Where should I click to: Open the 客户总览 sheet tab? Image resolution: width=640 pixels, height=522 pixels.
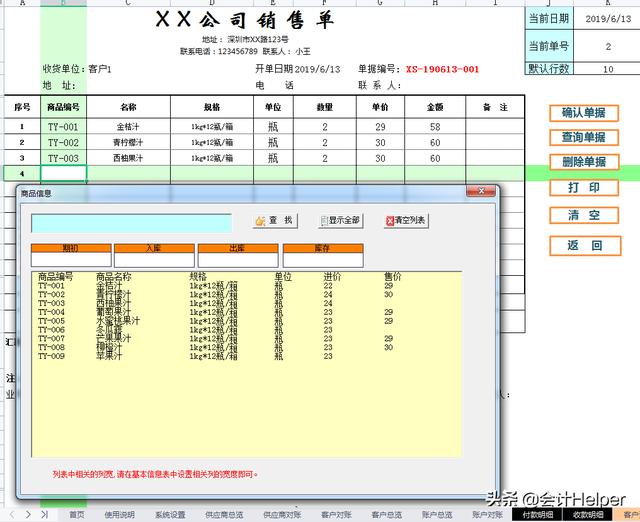point(387,515)
